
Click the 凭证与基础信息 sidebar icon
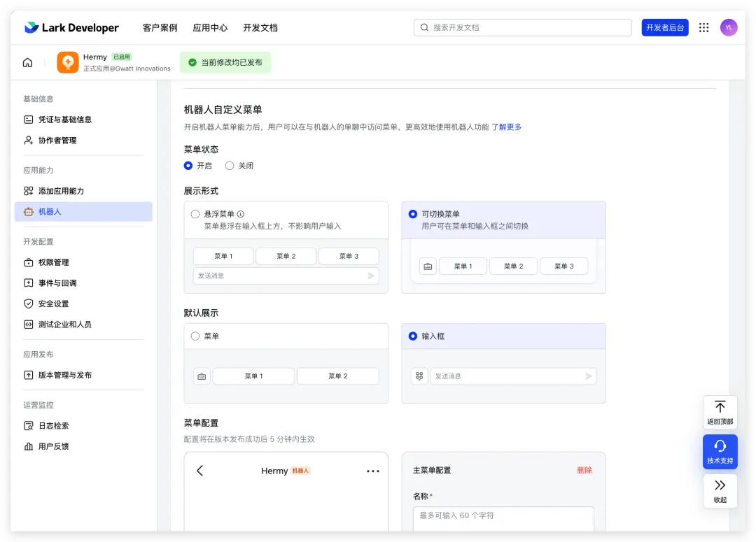coord(29,120)
